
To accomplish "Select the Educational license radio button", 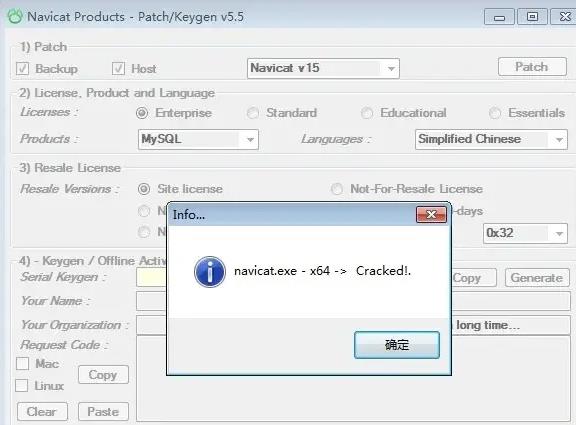I will tap(367, 113).
